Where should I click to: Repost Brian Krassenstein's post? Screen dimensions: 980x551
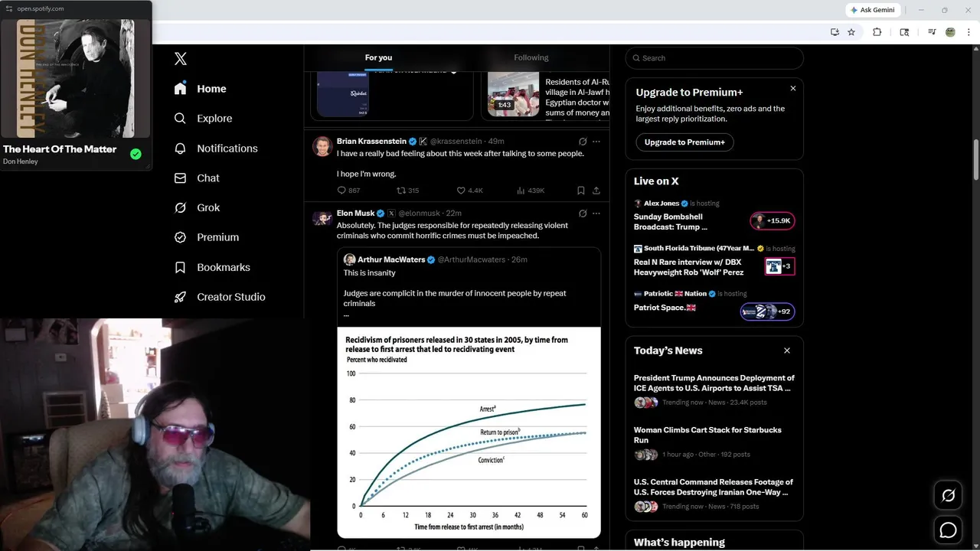407,191
